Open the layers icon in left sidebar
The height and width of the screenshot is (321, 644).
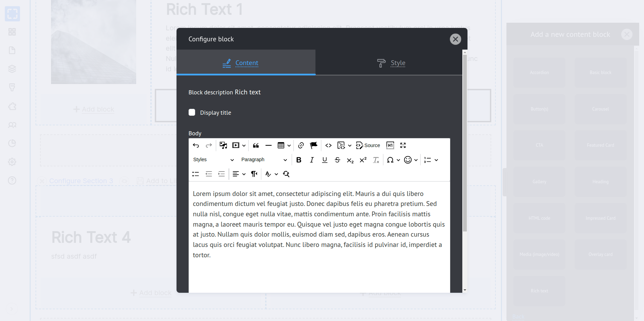click(12, 69)
